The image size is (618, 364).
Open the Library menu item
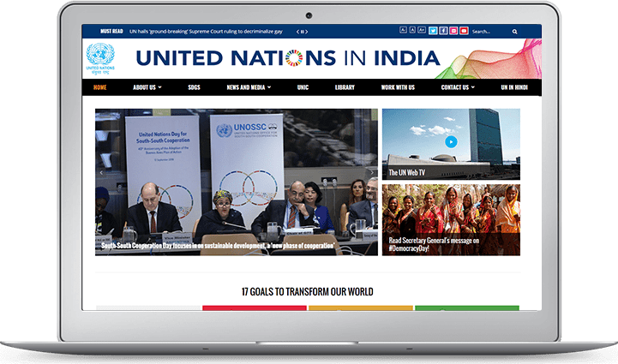tap(345, 87)
